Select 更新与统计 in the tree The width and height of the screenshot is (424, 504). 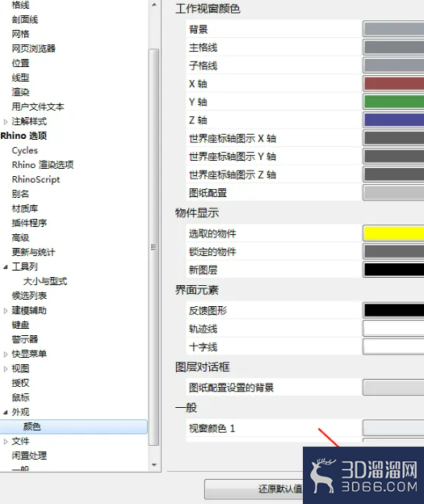tap(33, 252)
